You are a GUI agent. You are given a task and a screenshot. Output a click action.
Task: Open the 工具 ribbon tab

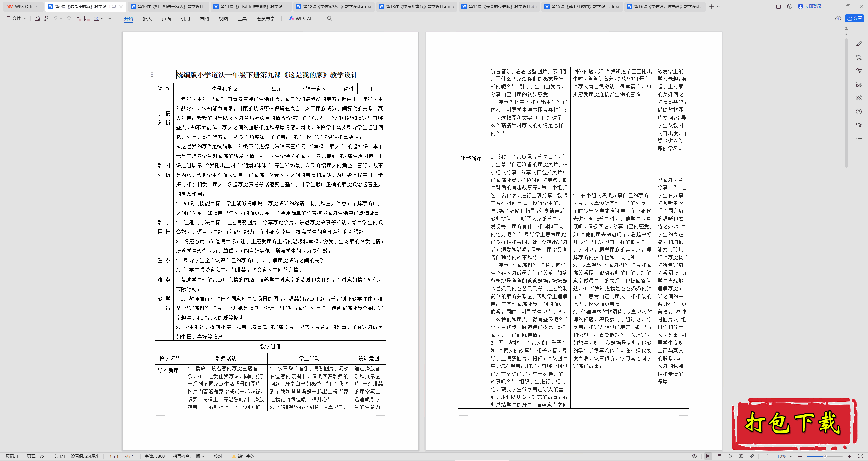(x=242, y=19)
